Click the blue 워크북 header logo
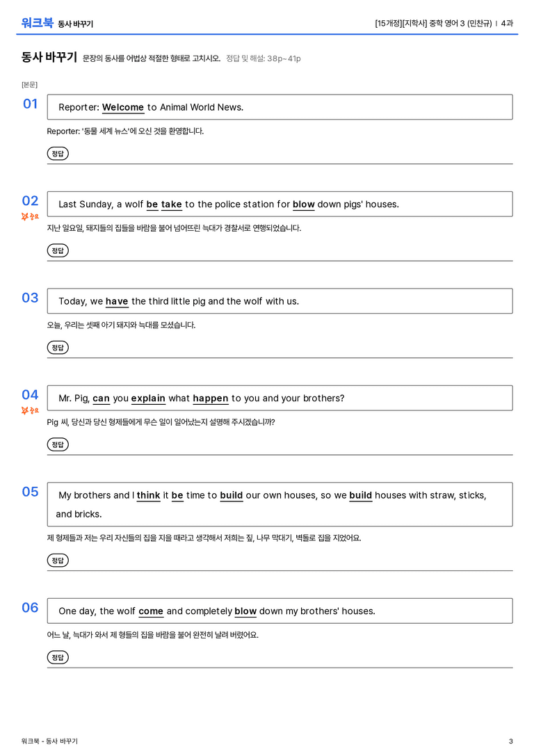Image resolution: width=534 pixels, height=756 pixels. click(37, 23)
